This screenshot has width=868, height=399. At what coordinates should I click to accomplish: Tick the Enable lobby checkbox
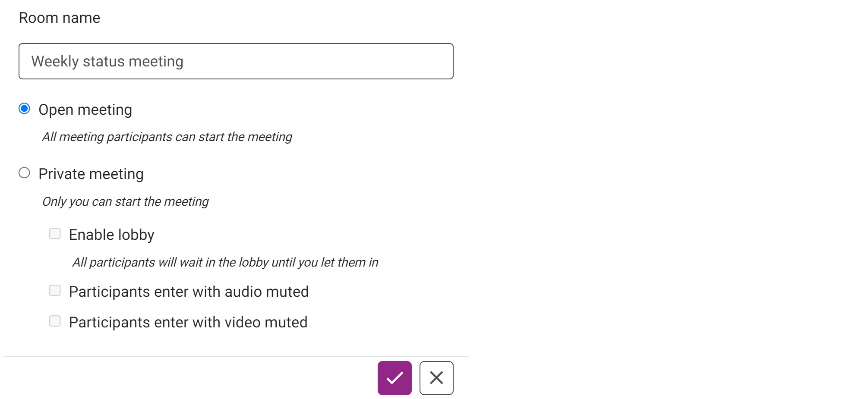[x=55, y=234]
